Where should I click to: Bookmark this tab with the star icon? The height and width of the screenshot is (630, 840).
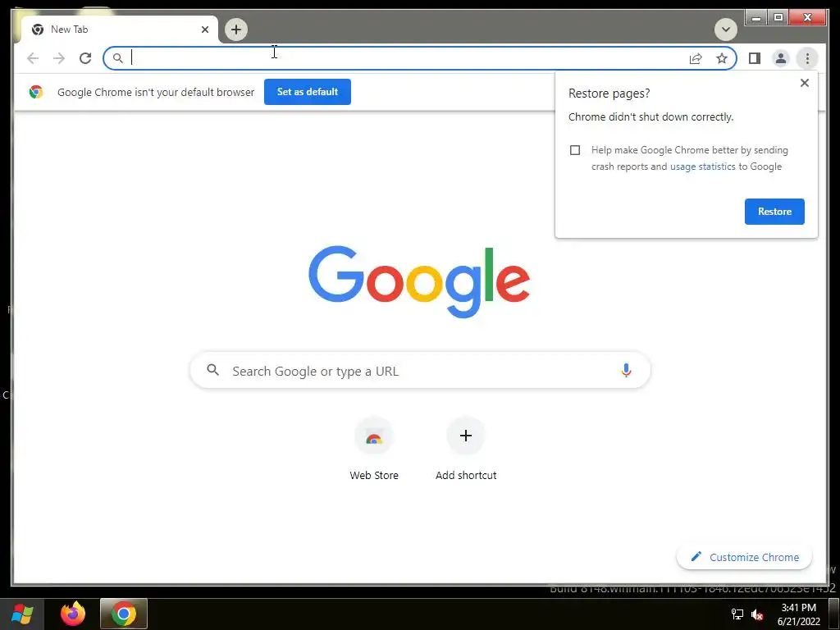[x=722, y=58]
